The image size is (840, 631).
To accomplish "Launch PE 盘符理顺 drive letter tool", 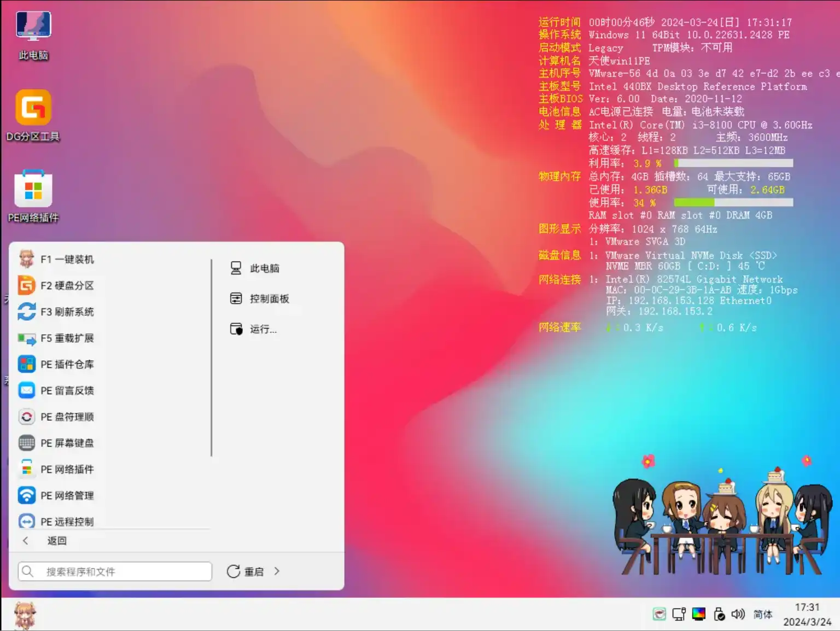I will click(x=67, y=417).
